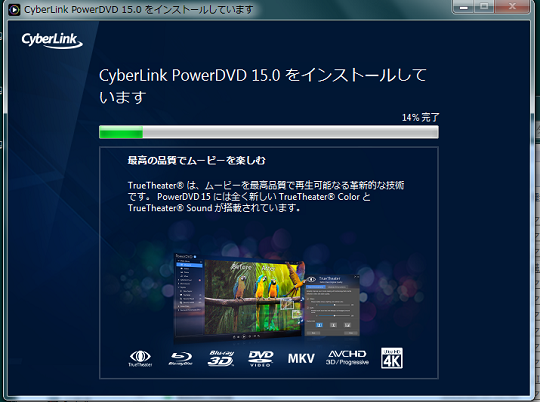This screenshot has height=402, width=540.
Task: Click the TrueTheater description paragraph
Action: coord(266,197)
